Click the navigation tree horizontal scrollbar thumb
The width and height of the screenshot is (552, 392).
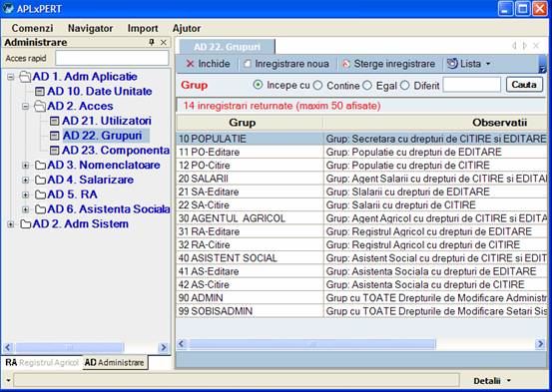point(70,348)
